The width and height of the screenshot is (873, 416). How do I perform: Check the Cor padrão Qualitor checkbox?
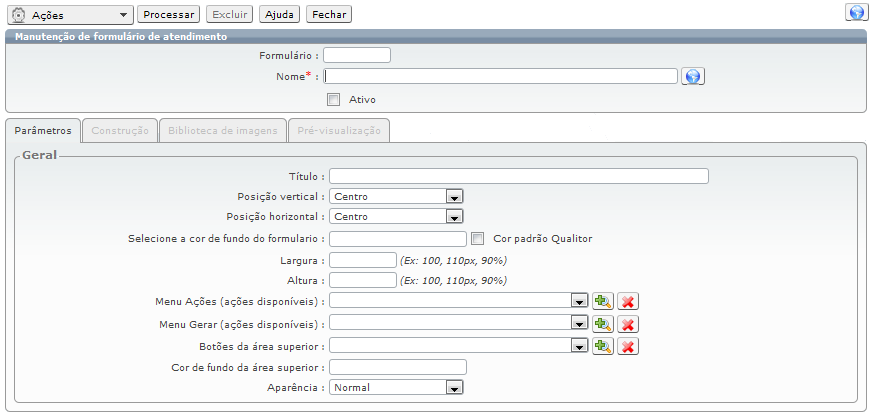478,239
